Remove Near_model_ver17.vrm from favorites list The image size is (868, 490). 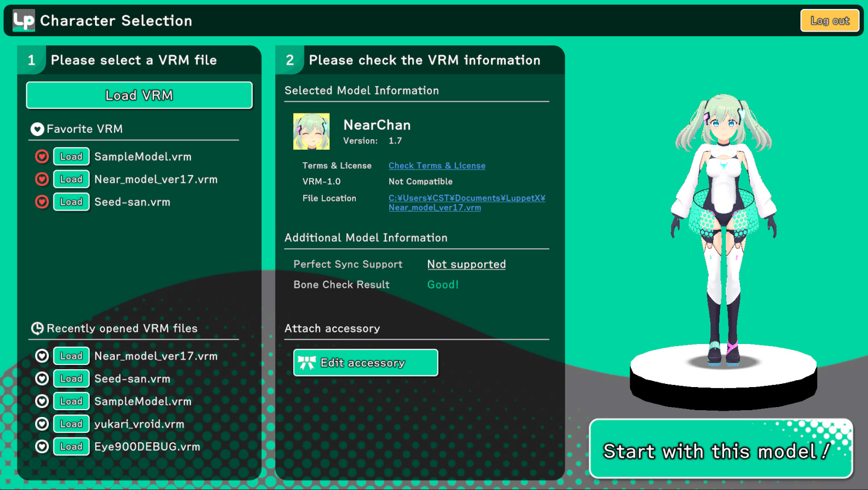(42, 179)
